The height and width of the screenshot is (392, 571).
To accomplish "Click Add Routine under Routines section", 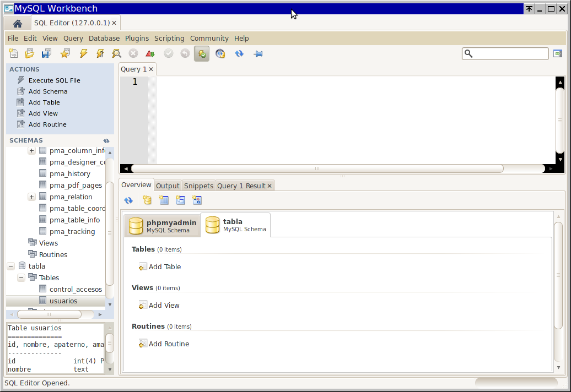I will tap(164, 344).
